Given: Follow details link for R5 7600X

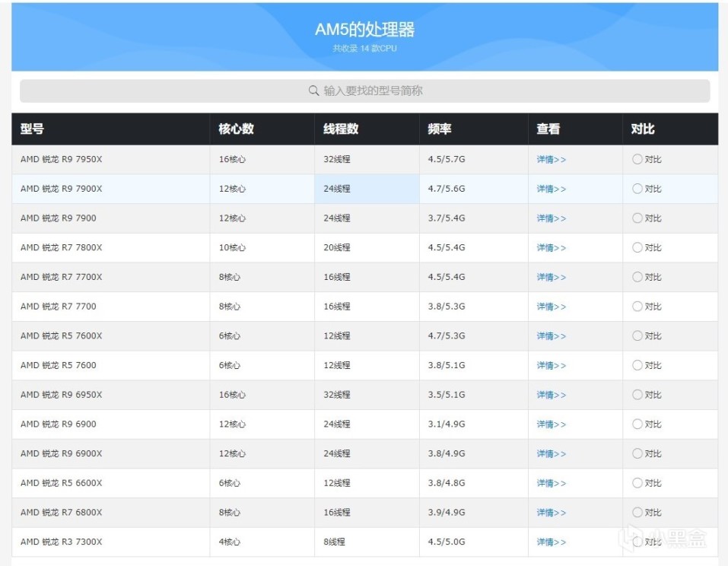Looking at the screenshot, I should click(551, 335).
